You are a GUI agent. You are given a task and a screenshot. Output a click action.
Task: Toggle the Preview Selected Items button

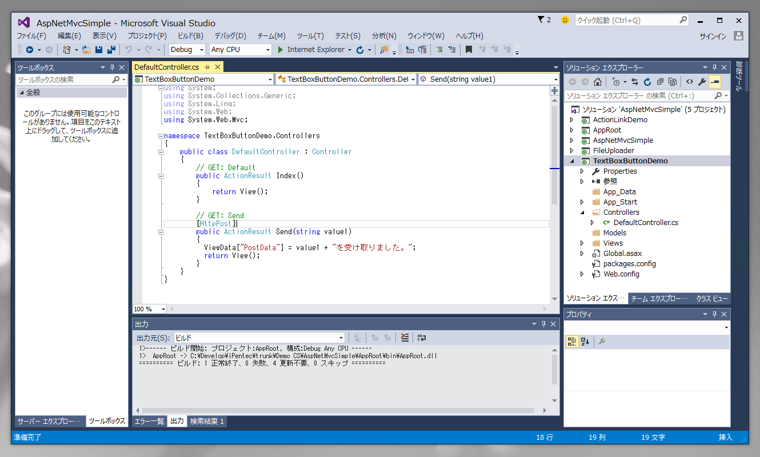(715, 82)
